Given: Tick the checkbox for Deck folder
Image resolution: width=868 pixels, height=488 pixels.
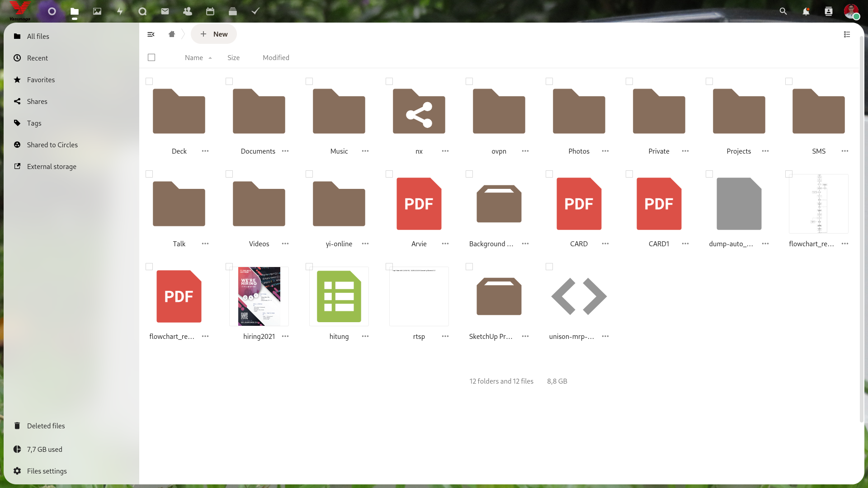Looking at the screenshot, I should [x=149, y=81].
